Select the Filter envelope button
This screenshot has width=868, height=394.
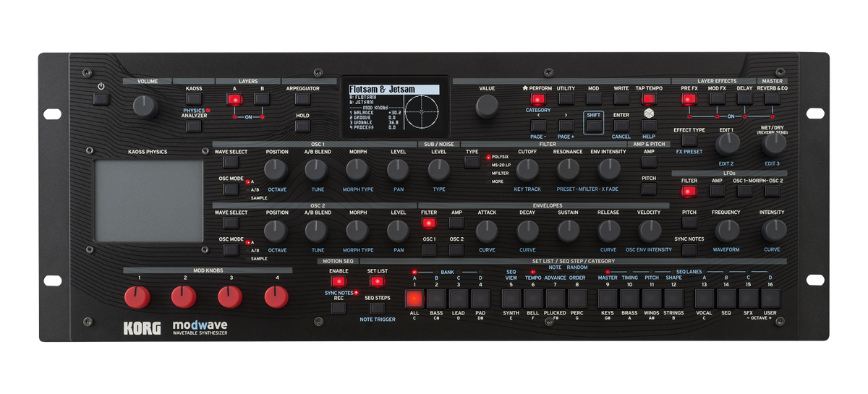[x=429, y=223]
